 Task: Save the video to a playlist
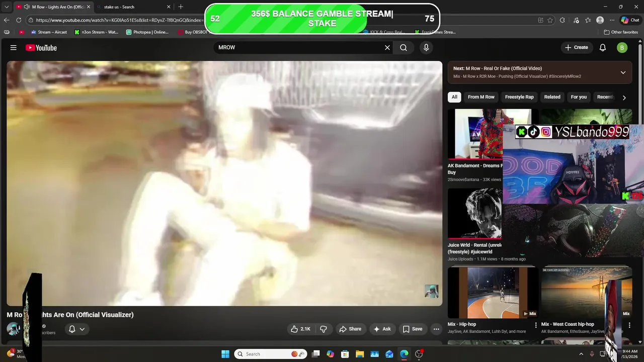[412, 329]
